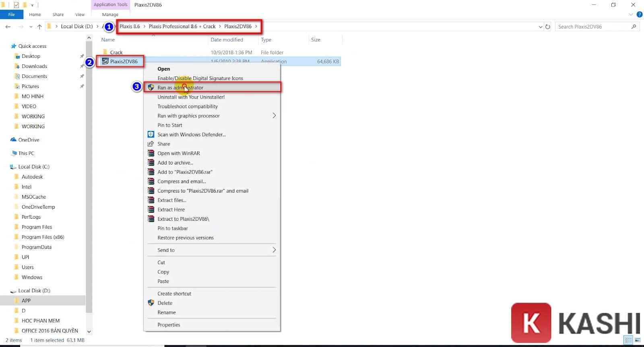Viewport: 644px width, 347px height.
Task: Open the File tab
Action: tap(12, 14)
